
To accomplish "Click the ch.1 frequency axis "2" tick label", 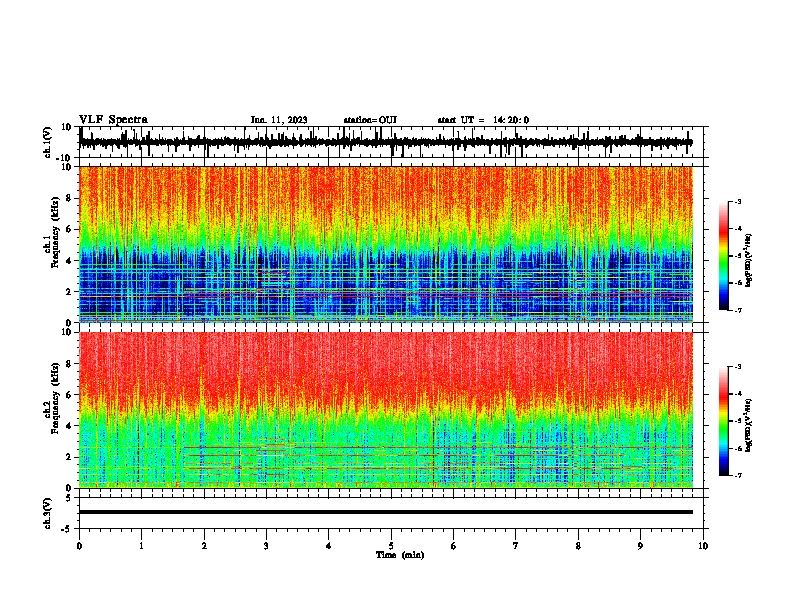I will 69,292.
